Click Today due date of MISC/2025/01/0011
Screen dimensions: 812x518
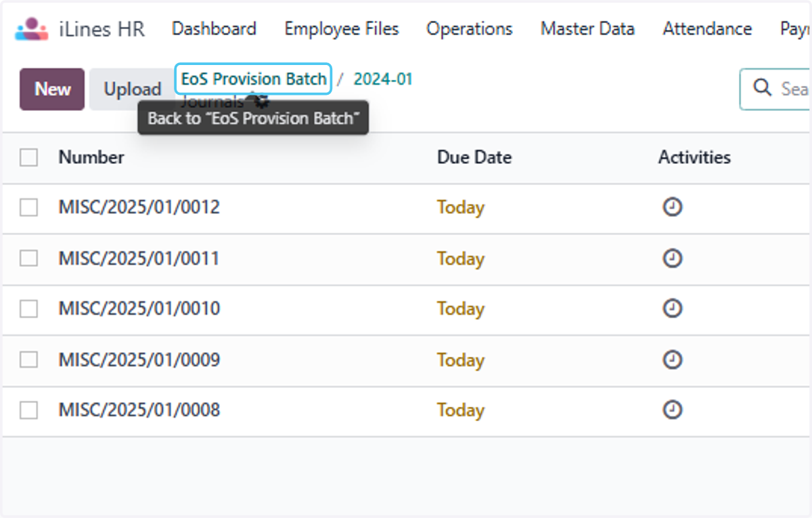461,258
